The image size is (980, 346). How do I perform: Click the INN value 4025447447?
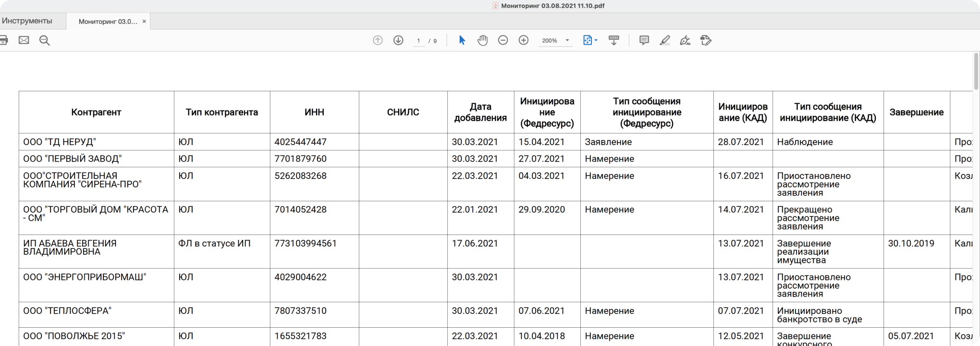click(x=300, y=142)
